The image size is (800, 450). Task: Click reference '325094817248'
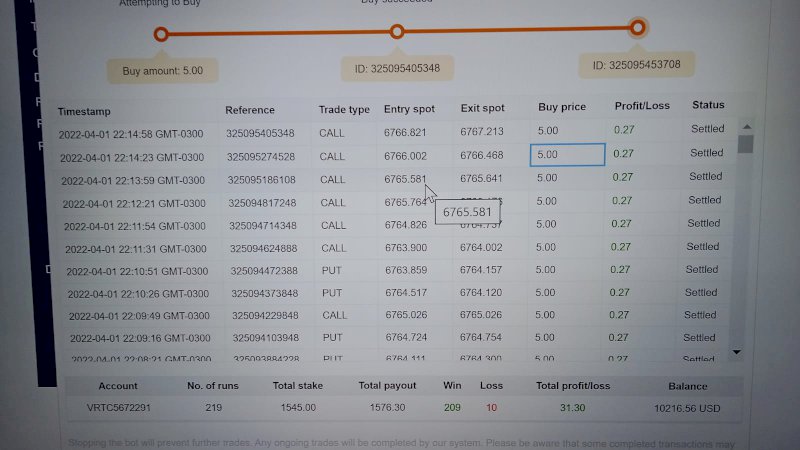point(262,203)
